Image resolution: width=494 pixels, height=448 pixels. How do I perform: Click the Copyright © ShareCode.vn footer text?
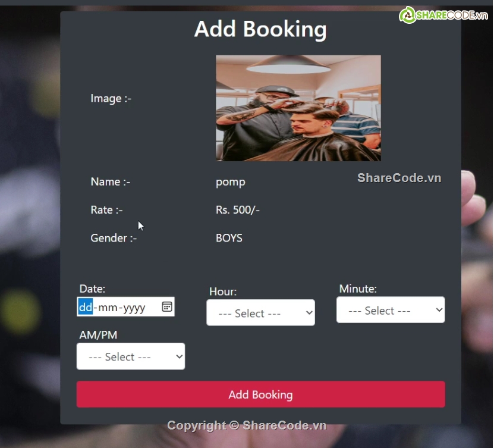(247, 425)
